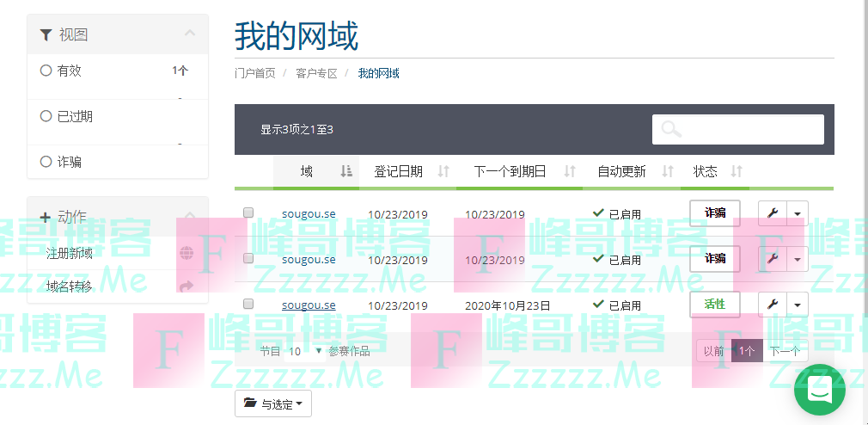Sort table by 登记日期 sort arrows
868x425 pixels.
(x=443, y=172)
